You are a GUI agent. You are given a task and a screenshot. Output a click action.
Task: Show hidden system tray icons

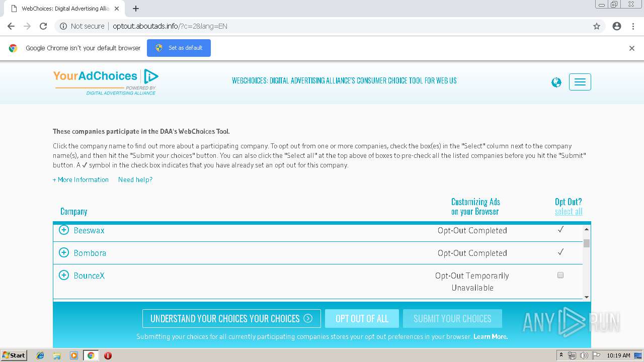[x=561, y=355]
